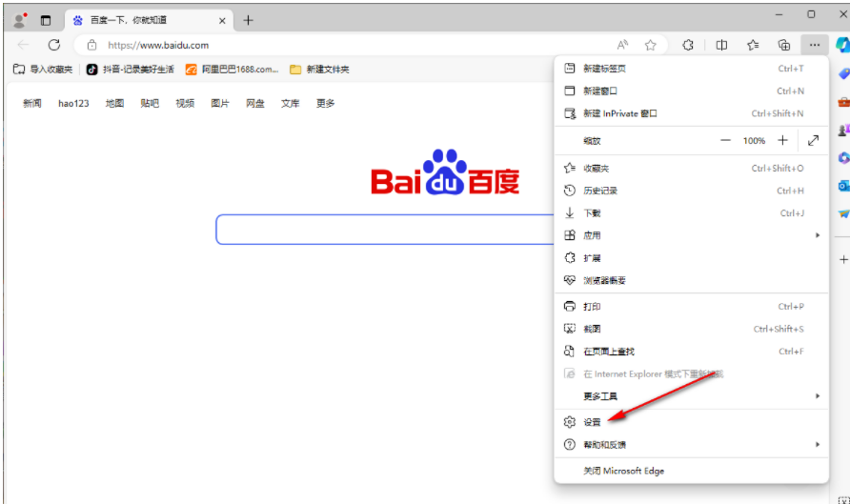Click 图片 link
This screenshot has width=850, height=504.
[x=220, y=103]
